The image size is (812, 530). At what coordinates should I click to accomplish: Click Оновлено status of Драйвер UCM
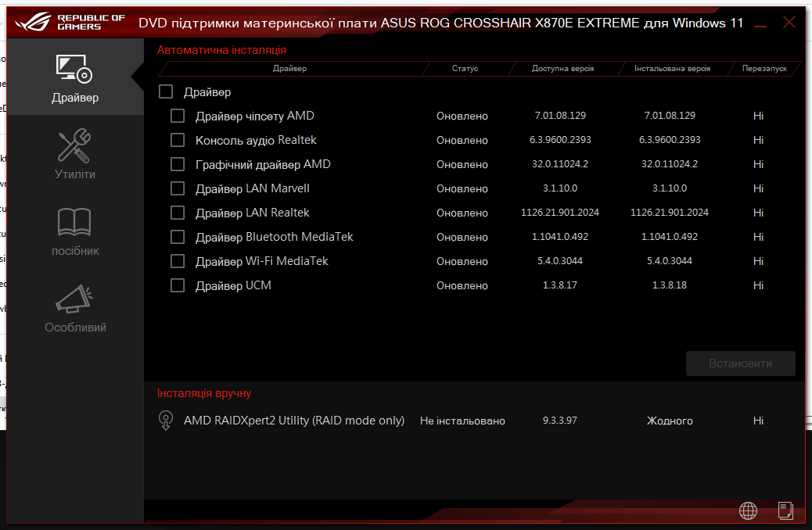coord(462,285)
